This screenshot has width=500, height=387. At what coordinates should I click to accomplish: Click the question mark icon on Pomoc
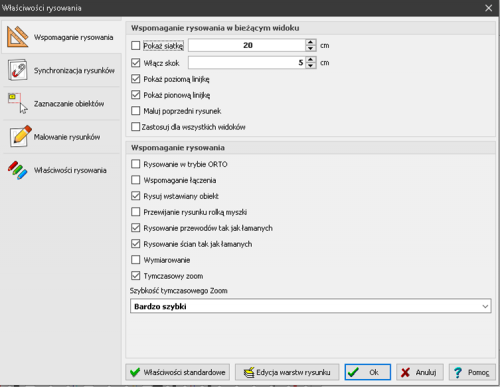458,372
